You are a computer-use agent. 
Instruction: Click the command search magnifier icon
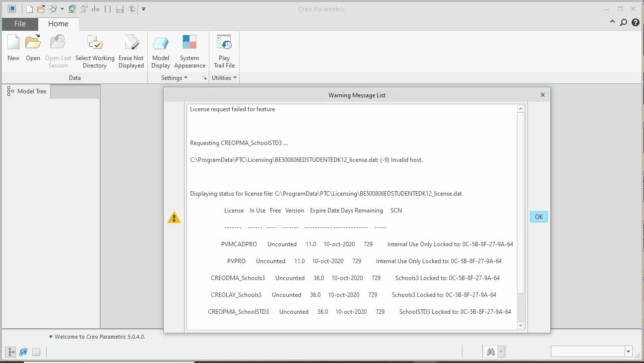[624, 22]
